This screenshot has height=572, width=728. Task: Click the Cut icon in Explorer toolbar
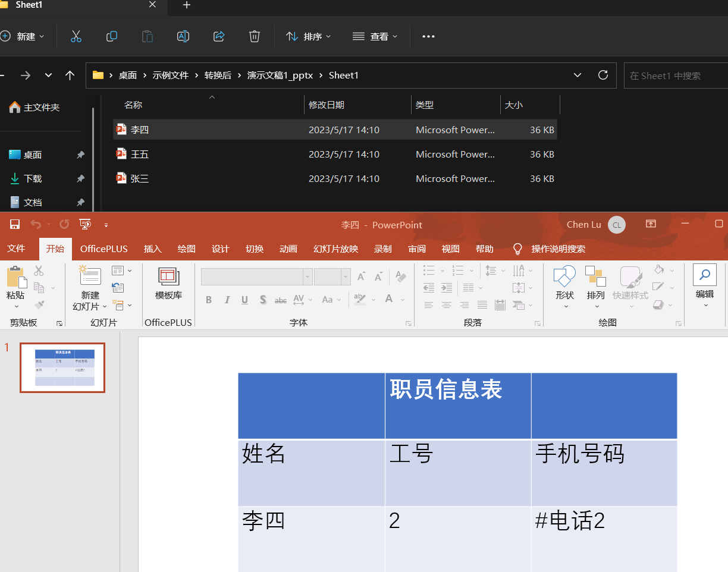pos(76,37)
